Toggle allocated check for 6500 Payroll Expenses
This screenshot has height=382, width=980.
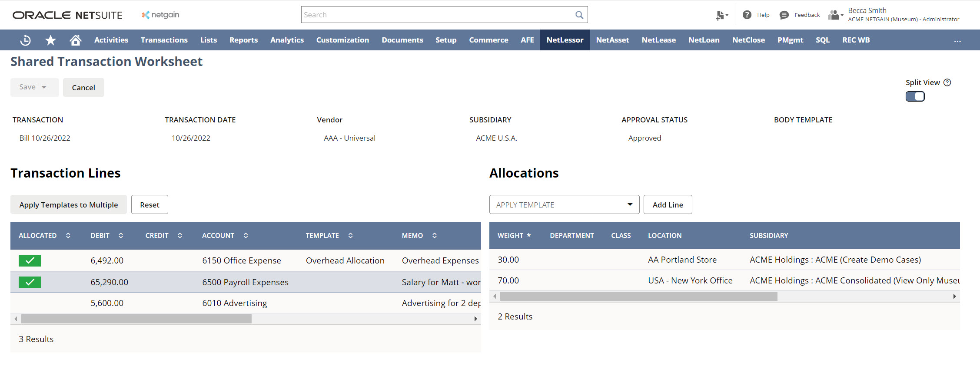30,282
